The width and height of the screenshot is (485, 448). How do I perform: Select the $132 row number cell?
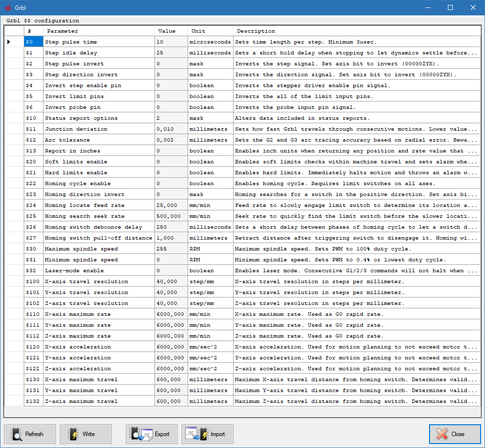(34, 401)
